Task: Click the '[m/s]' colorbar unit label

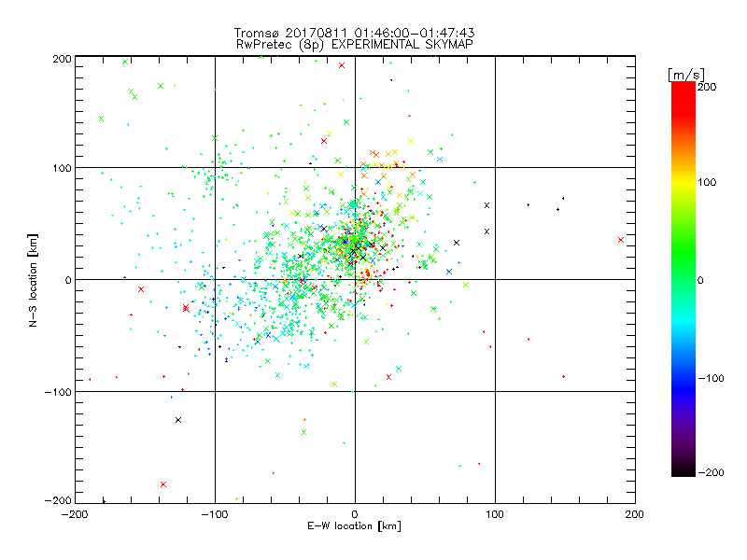Action: pos(686,75)
